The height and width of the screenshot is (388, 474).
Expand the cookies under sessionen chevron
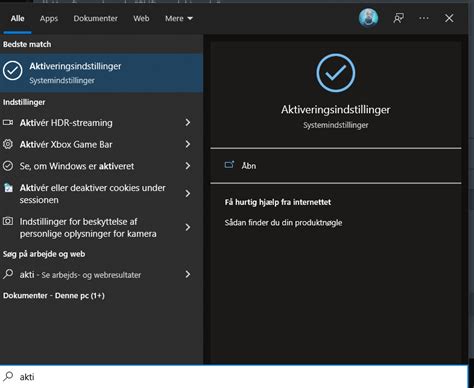(188, 193)
